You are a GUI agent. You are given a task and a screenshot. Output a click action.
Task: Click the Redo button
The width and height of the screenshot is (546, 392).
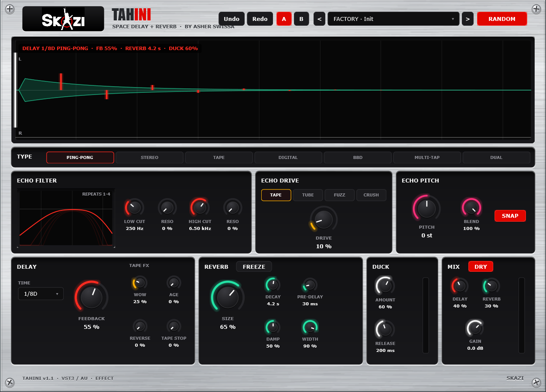point(260,19)
